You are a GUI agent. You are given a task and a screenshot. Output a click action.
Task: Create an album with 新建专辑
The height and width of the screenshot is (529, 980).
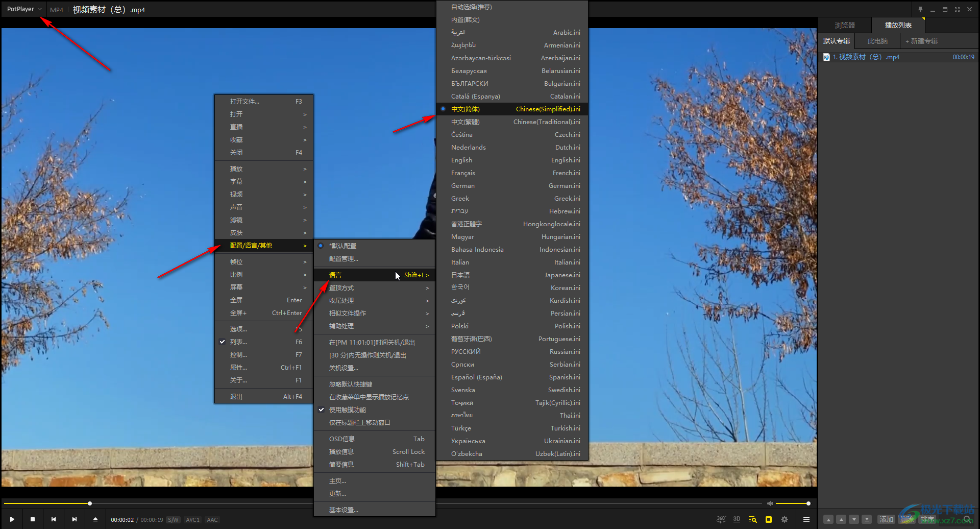921,41
